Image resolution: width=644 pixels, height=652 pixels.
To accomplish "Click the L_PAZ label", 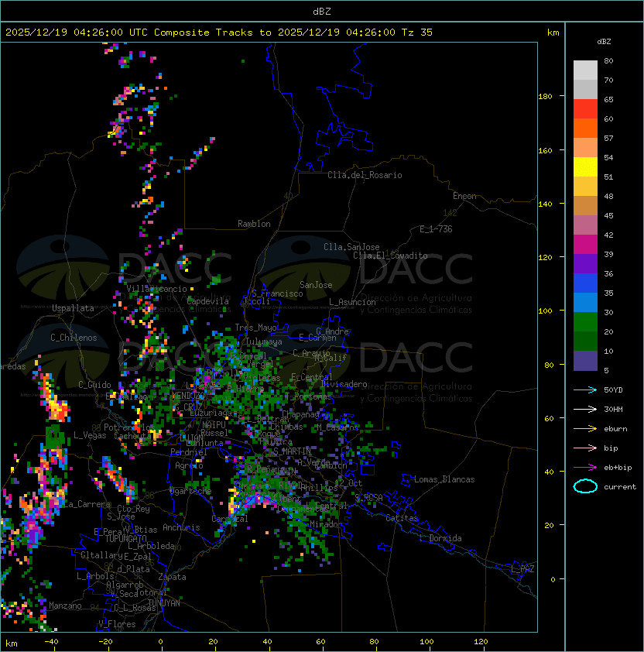I will pyautogui.click(x=522, y=569).
